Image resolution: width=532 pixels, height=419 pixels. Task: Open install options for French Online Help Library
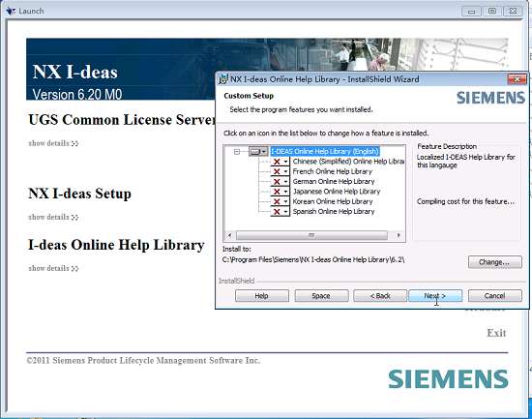(x=280, y=171)
